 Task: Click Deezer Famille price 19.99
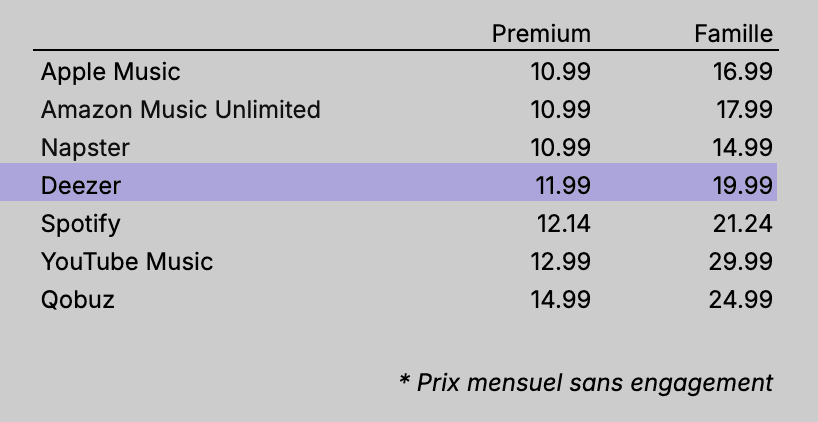(742, 185)
